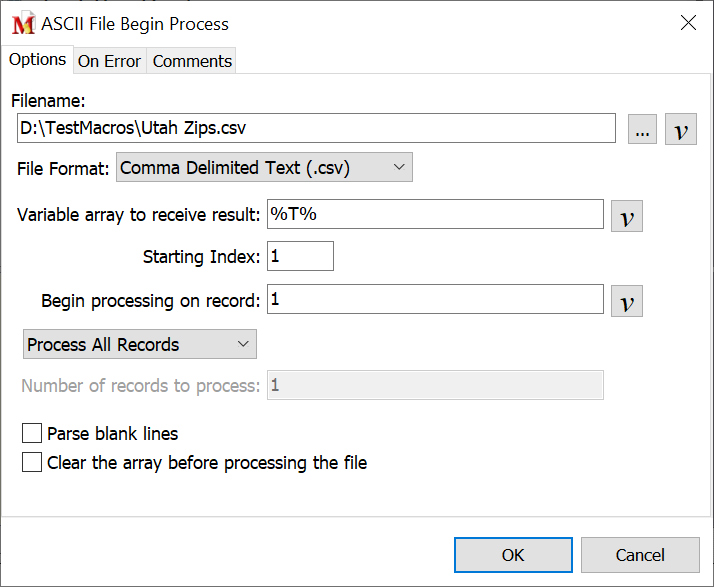The width and height of the screenshot is (714, 587).
Task: Click the Cancel button
Action: [x=640, y=555]
